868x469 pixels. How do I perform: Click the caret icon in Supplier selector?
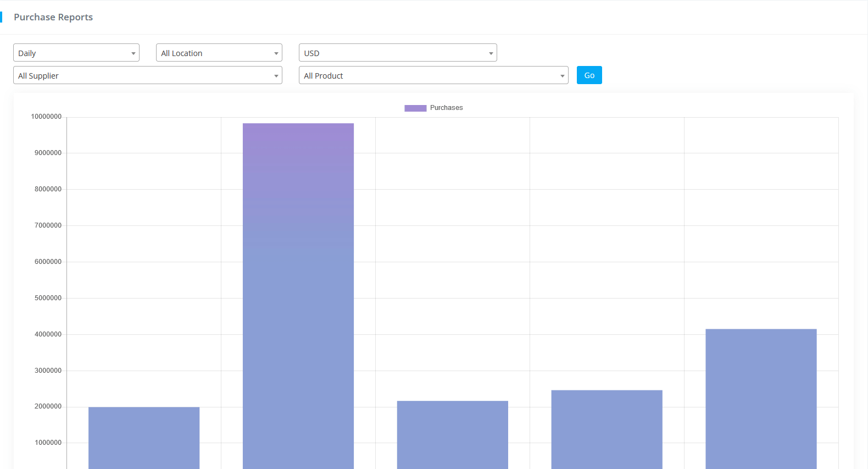pos(276,76)
